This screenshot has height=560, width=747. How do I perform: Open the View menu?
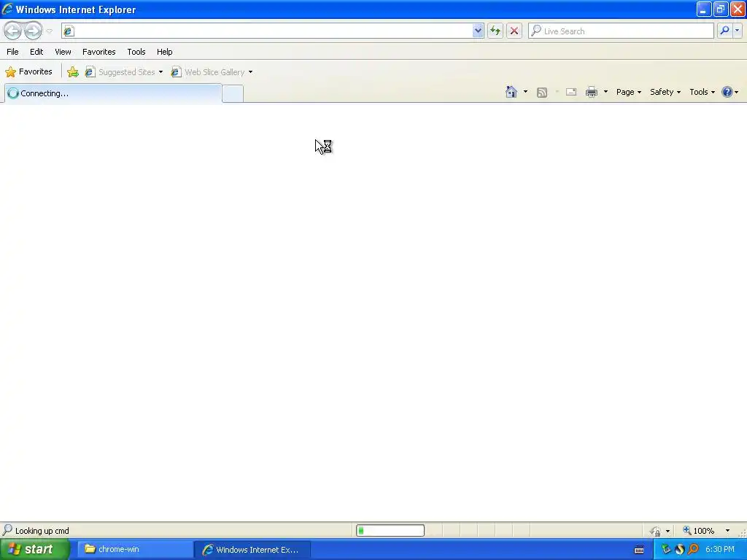pyautogui.click(x=63, y=52)
